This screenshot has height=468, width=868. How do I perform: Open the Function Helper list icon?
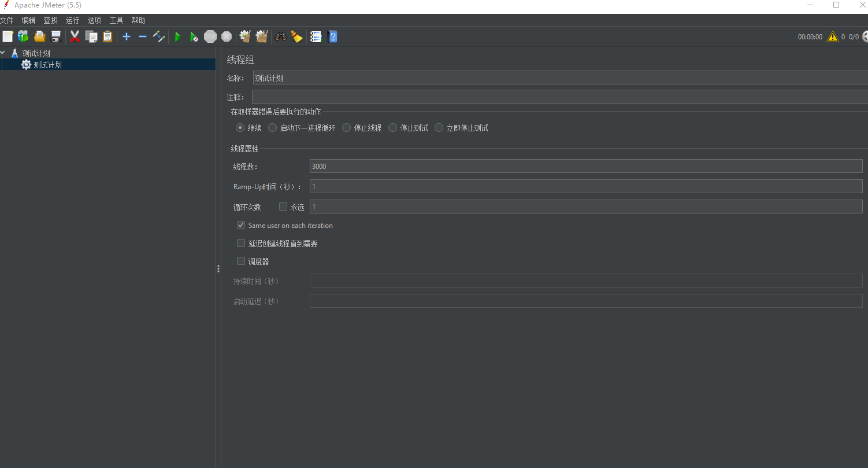pyautogui.click(x=316, y=36)
